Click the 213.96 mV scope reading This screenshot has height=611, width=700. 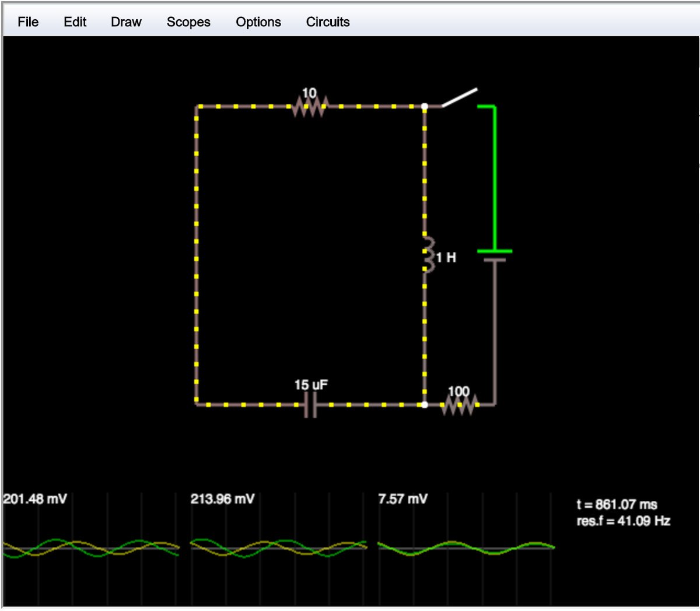click(x=222, y=499)
